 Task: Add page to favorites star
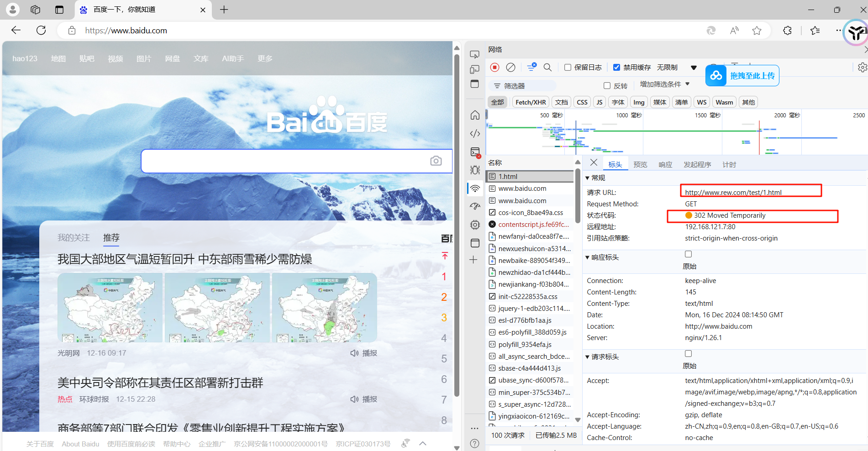[757, 31]
